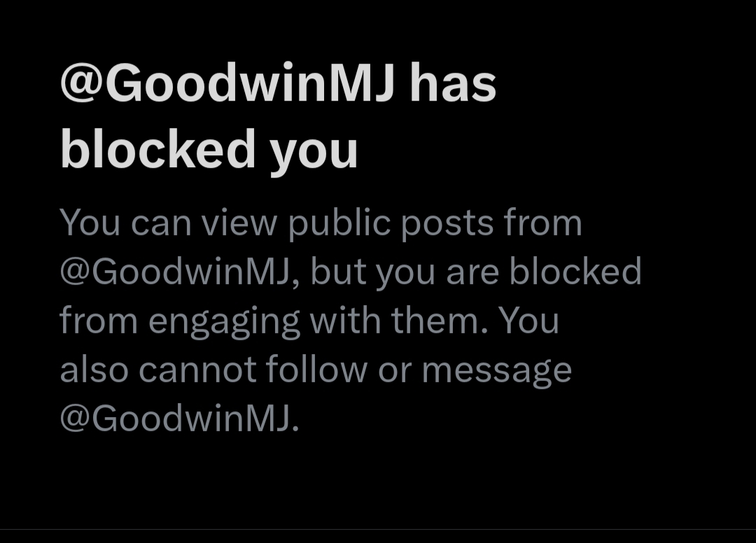Image resolution: width=756 pixels, height=543 pixels.
Task: Click the @GoodwinMJ mention before "but you are blocked"
Action: tap(176, 271)
